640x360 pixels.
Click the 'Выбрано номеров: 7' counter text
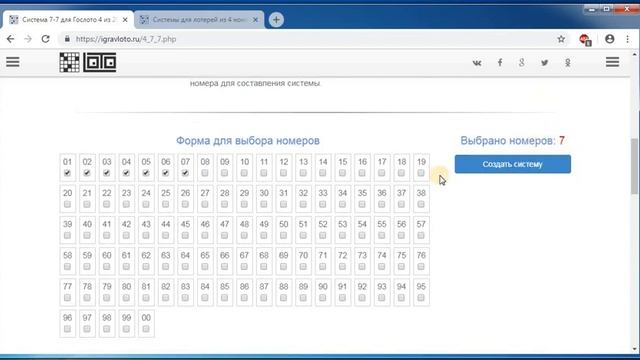pos(513,141)
